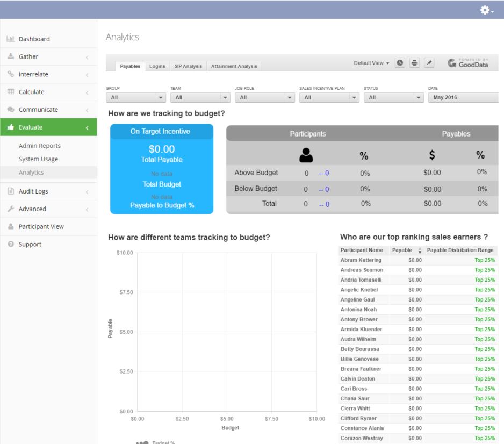The height and width of the screenshot is (444, 504).
Task: Open the Team filter dropdown
Action: pyautogui.click(x=200, y=97)
